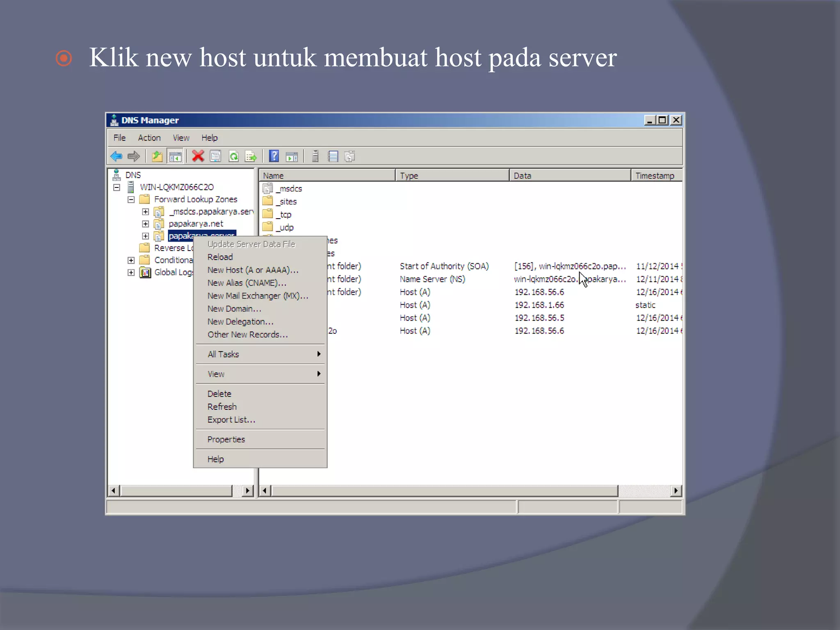Expand the Conditional Forwarders node
This screenshot has height=630, width=840.
point(131,260)
